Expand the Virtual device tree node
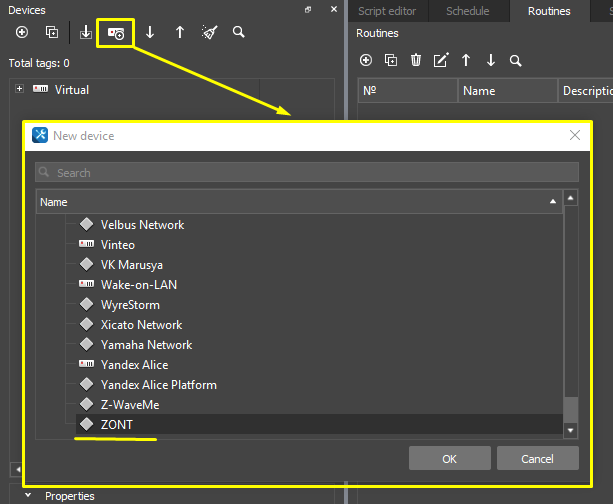Viewport: 613px width, 504px height. (19, 89)
